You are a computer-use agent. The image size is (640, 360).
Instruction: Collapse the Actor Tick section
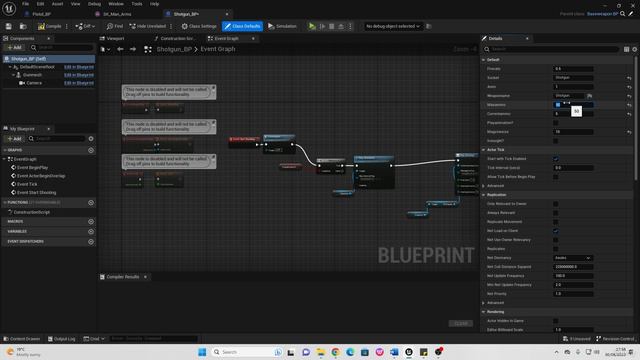click(484, 150)
